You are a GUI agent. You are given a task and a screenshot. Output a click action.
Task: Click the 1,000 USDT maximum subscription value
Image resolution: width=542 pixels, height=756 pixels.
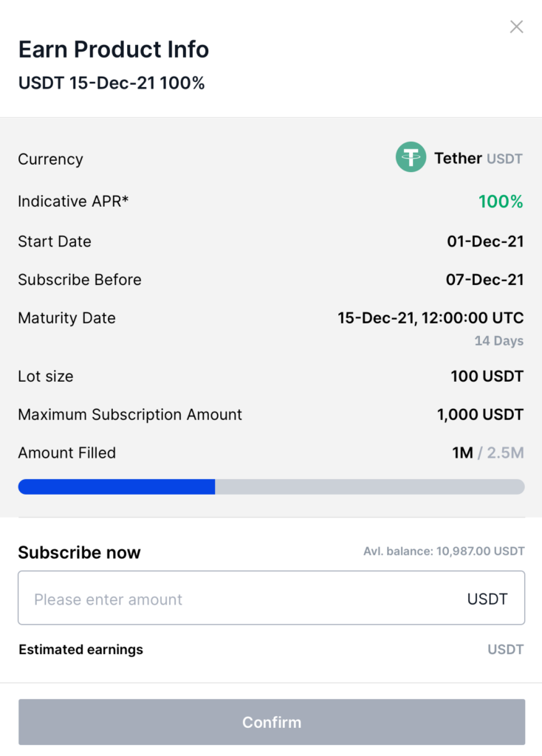pos(480,415)
